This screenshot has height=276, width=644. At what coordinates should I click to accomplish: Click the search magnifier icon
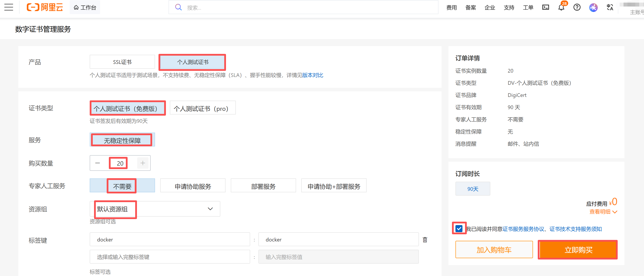coord(178,7)
